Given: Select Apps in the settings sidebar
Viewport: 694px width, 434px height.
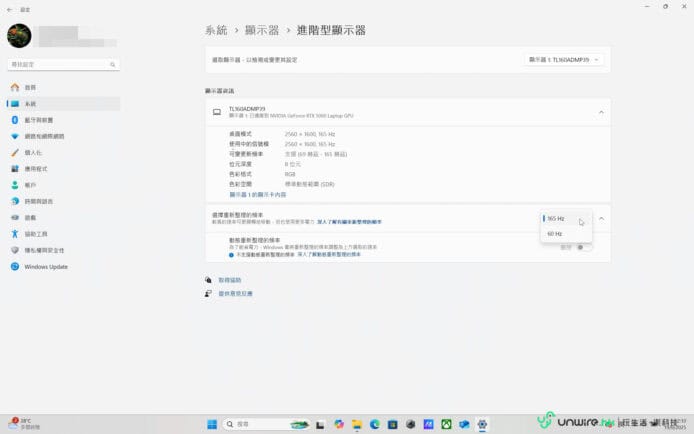Looking at the screenshot, I should pyautogui.click(x=36, y=169).
